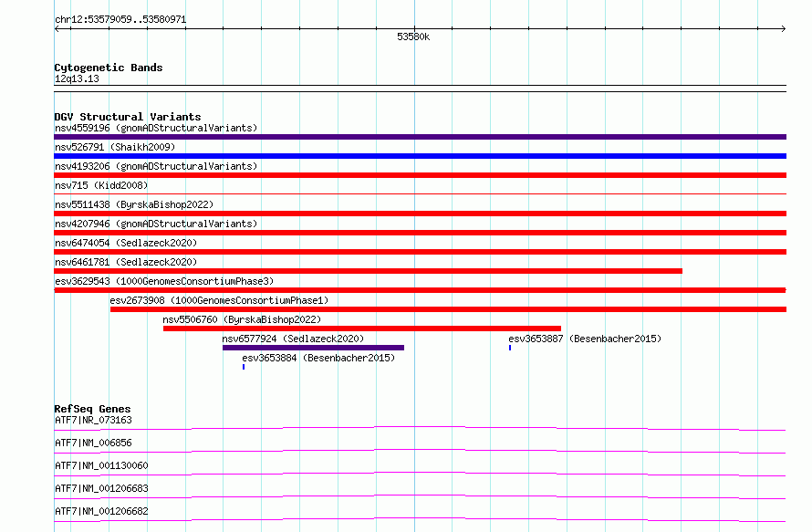Click the red bar under nsv4207946
The image size is (812, 532).
pyautogui.click(x=420, y=233)
